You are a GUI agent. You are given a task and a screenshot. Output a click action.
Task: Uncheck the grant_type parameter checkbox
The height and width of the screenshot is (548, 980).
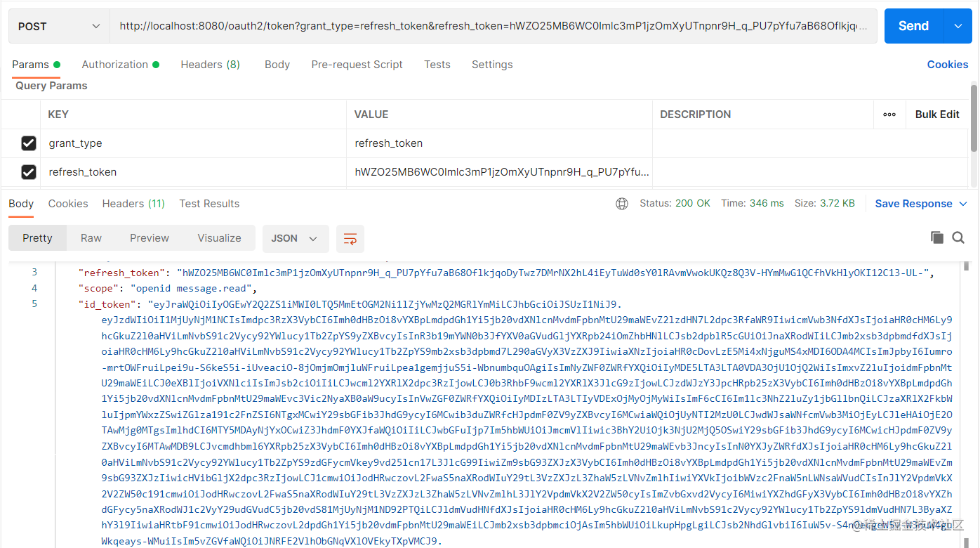(29, 143)
